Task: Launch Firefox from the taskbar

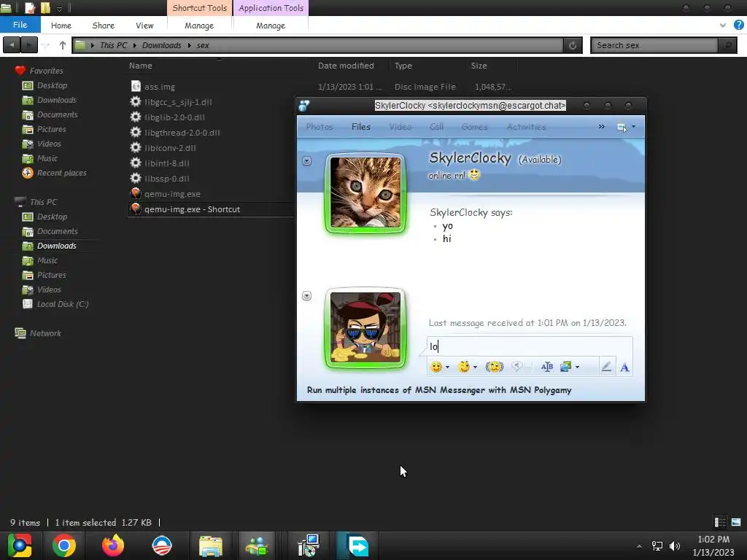Action: tap(113, 545)
